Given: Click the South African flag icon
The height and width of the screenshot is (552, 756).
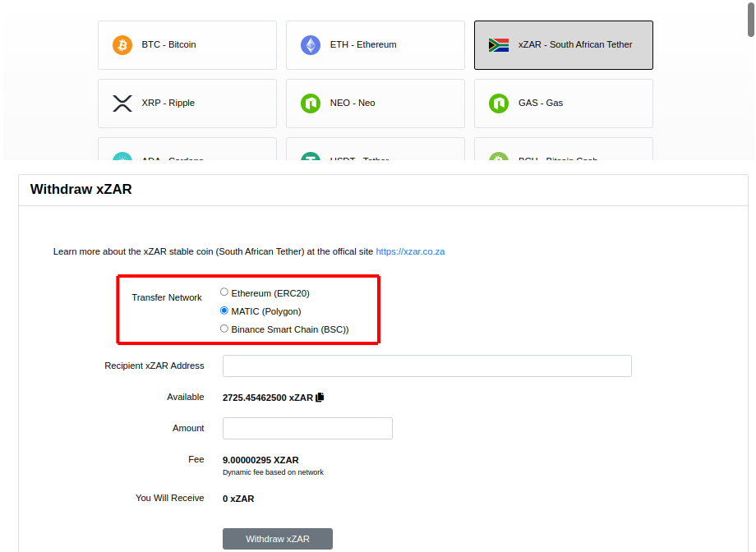Looking at the screenshot, I should 499,45.
